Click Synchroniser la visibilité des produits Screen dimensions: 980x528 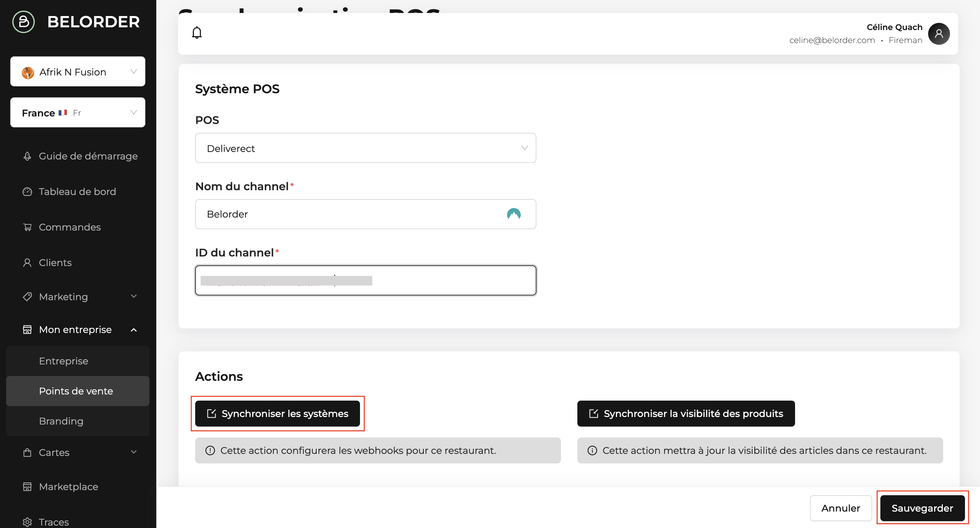(686, 413)
